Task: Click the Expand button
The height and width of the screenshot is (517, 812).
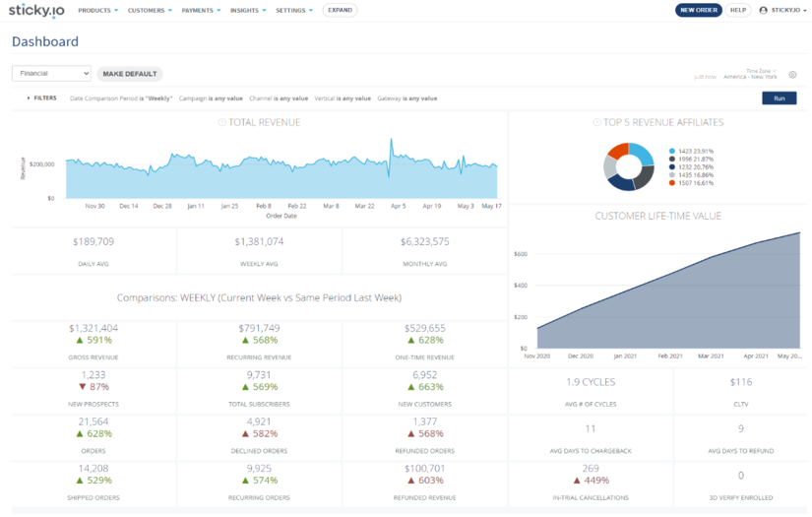Action: point(340,11)
